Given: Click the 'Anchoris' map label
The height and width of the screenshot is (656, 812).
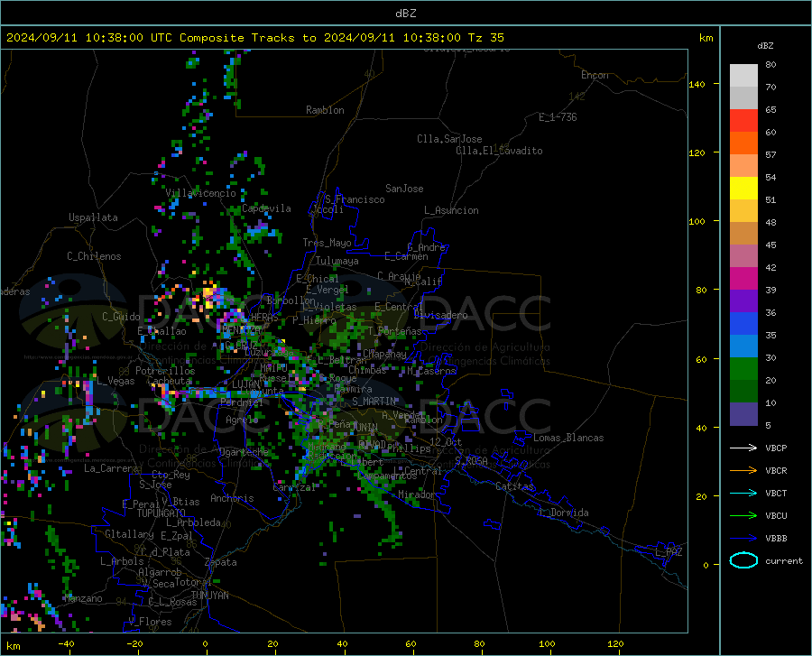Looking at the screenshot, I should [232, 499].
